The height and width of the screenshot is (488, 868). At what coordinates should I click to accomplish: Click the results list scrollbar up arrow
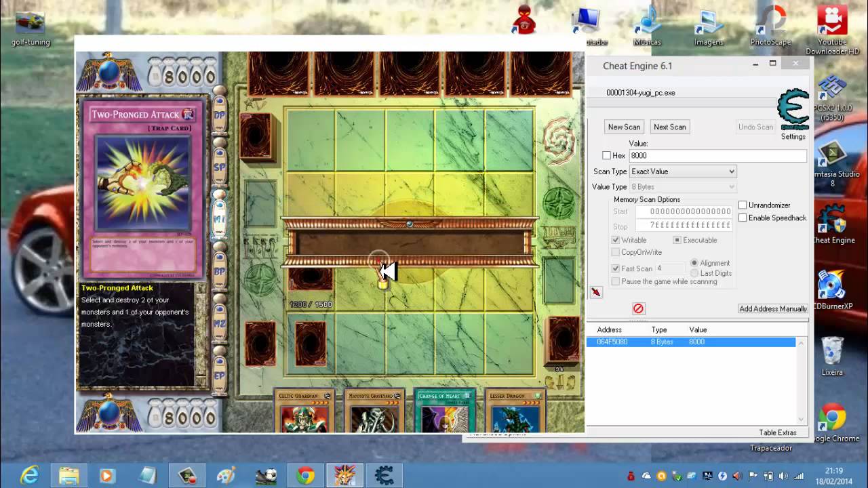(801, 343)
